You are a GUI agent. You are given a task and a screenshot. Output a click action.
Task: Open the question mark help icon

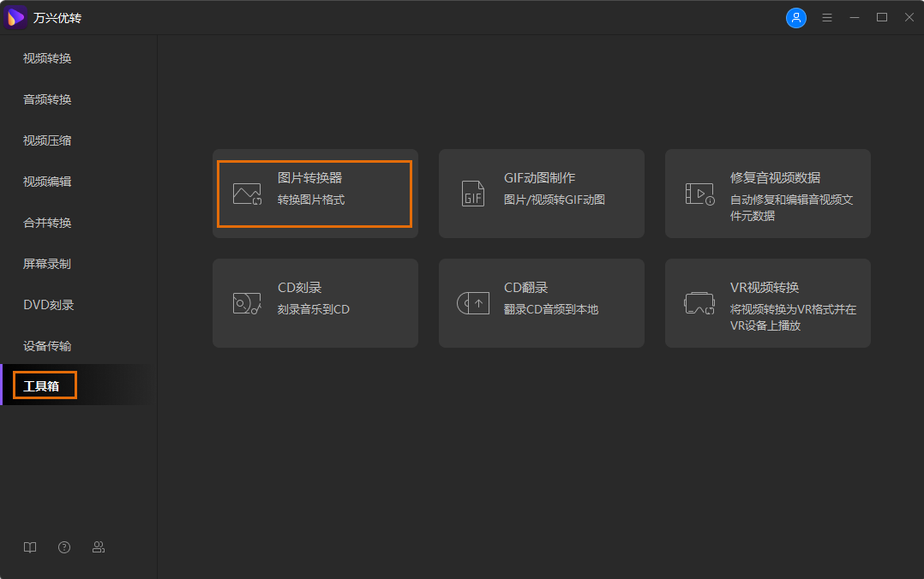(63, 546)
